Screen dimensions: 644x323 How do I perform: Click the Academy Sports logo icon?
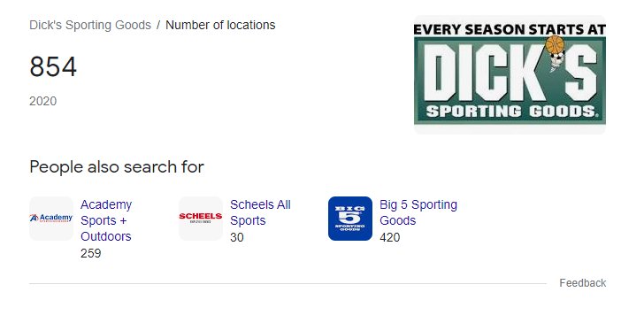point(51,219)
